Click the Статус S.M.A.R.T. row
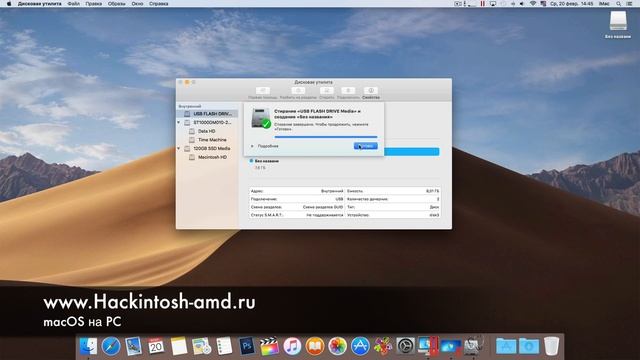640x360 pixels. 297,215
